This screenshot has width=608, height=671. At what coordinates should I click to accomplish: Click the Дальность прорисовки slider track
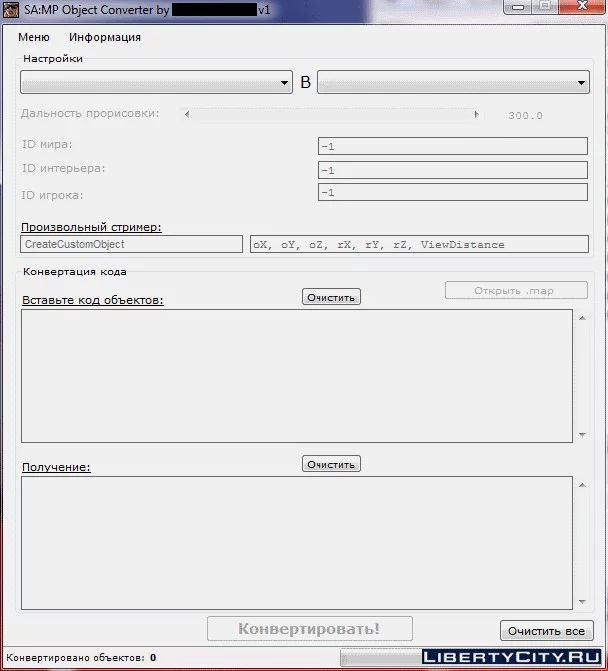pyautogui.click(x=332, y=115)
